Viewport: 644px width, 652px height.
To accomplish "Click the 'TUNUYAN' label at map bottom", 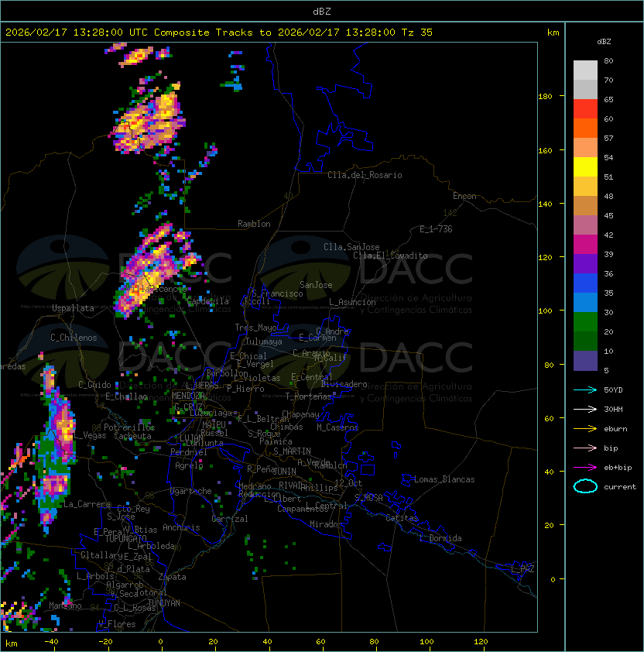I will tap(164, 603).
